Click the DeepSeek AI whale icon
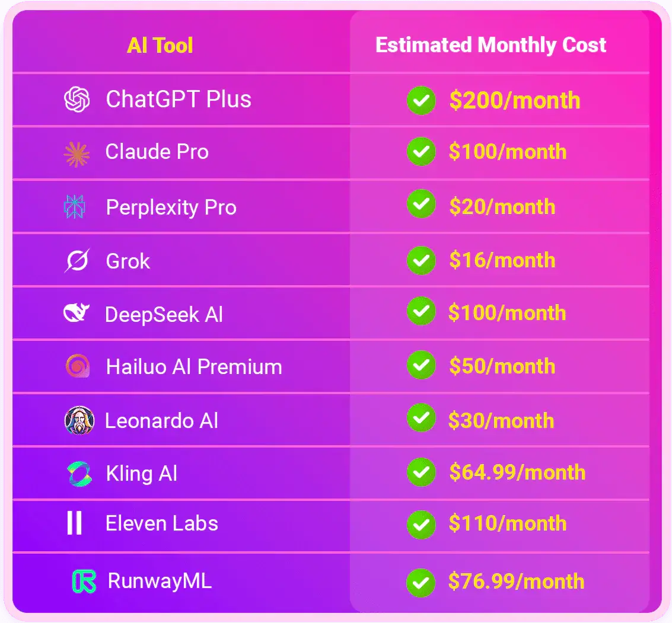 pos(77,313)
